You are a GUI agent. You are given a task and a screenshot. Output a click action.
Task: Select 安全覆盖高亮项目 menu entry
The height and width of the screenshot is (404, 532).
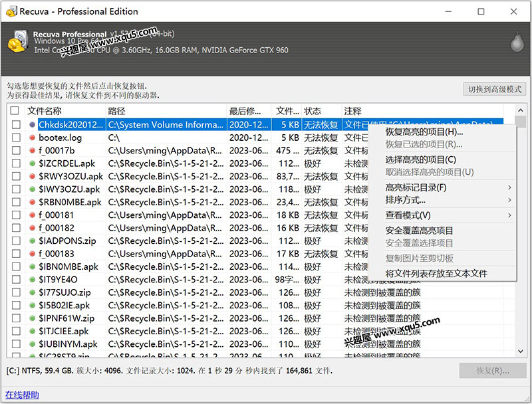[442, 231]
